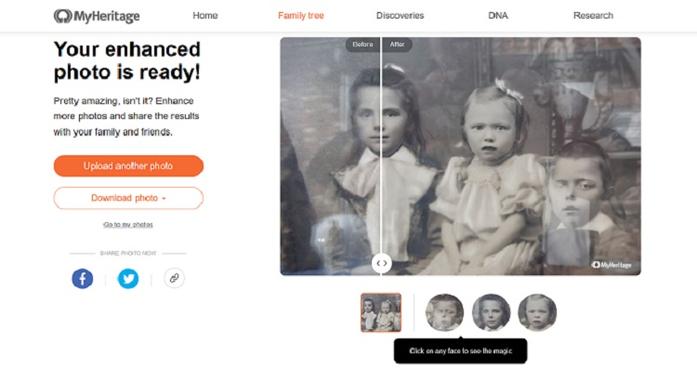
Task: Click the MyHeritage watermark on photo
Action: pyautogui.click(x=611, y=265)
